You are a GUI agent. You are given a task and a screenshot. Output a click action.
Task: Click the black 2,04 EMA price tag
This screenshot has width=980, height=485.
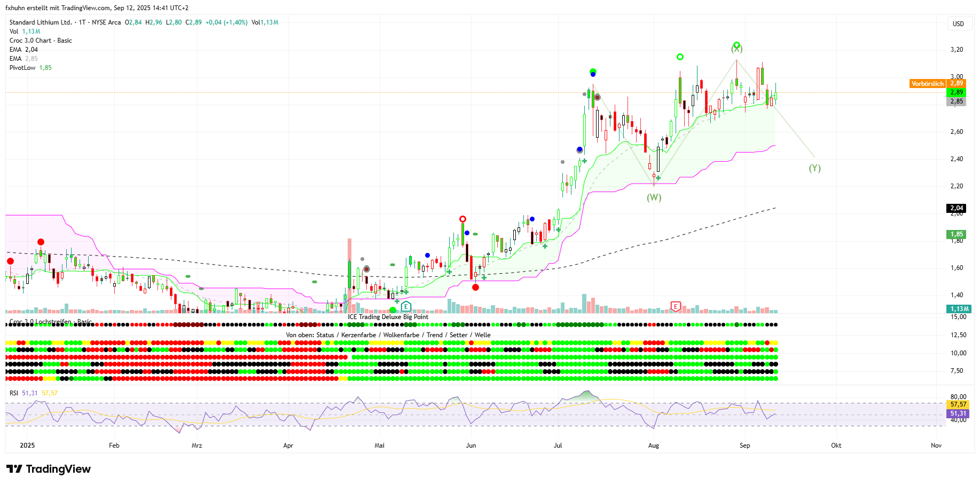[x=957, y=208]
